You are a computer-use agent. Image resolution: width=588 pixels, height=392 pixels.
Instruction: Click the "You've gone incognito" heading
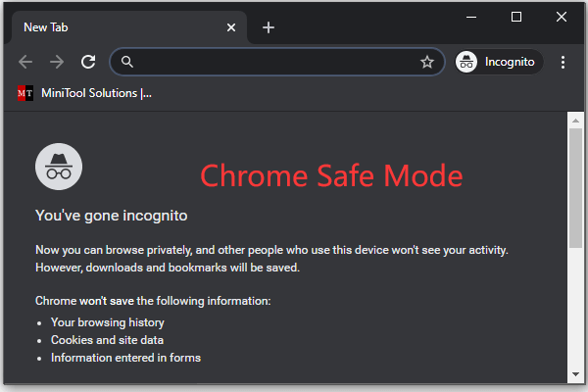(112, 216)
